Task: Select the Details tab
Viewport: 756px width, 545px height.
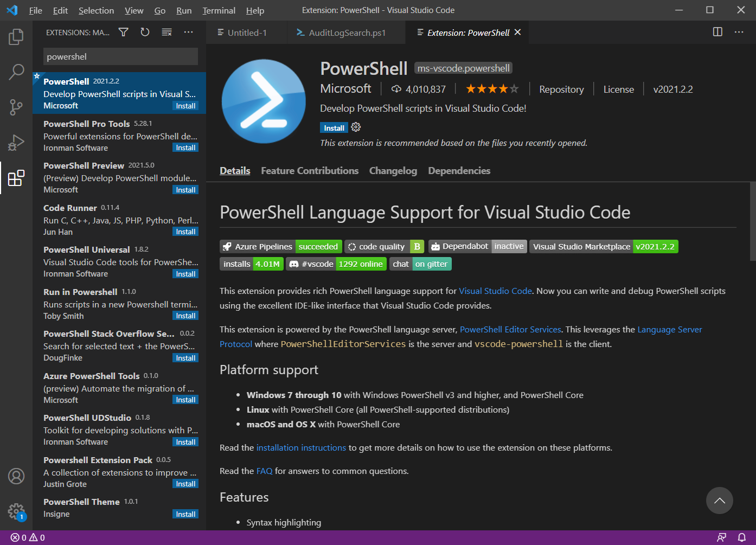Action: 235,171
